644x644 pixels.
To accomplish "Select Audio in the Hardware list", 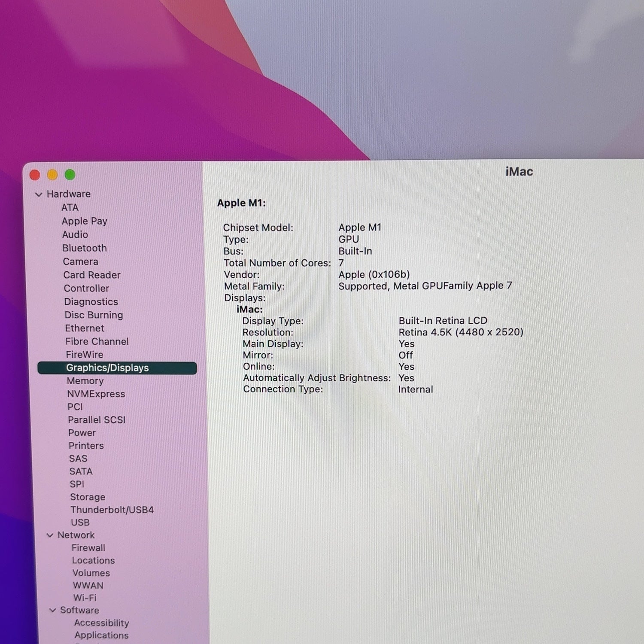I will coord(75,235).
